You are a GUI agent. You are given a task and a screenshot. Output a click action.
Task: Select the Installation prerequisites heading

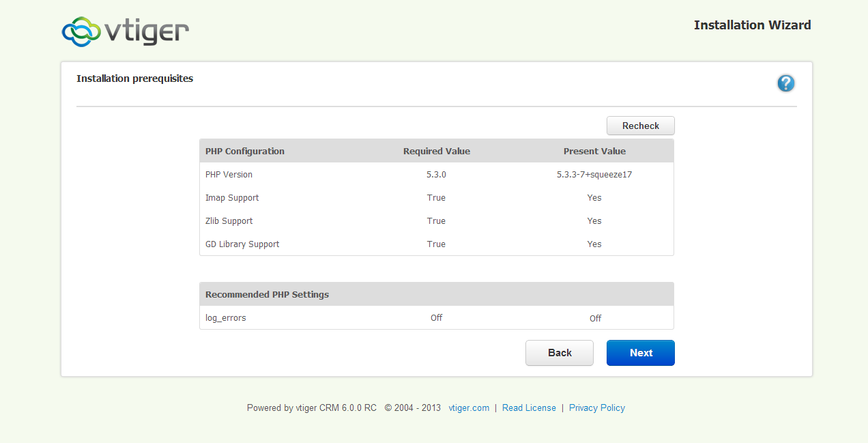pyautogui.click(x=134, y=79)
